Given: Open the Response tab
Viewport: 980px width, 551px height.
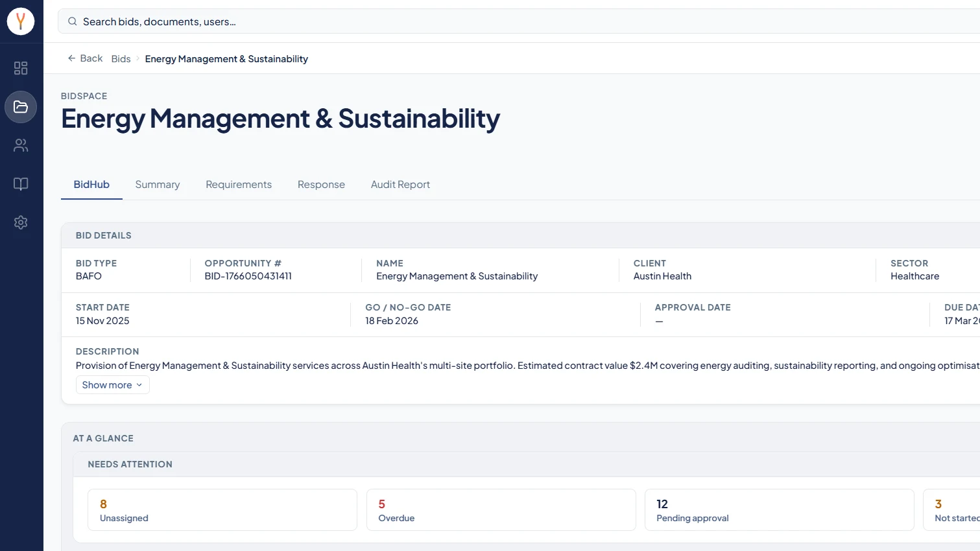Looking at the screenshot, I should coord(321,185).
